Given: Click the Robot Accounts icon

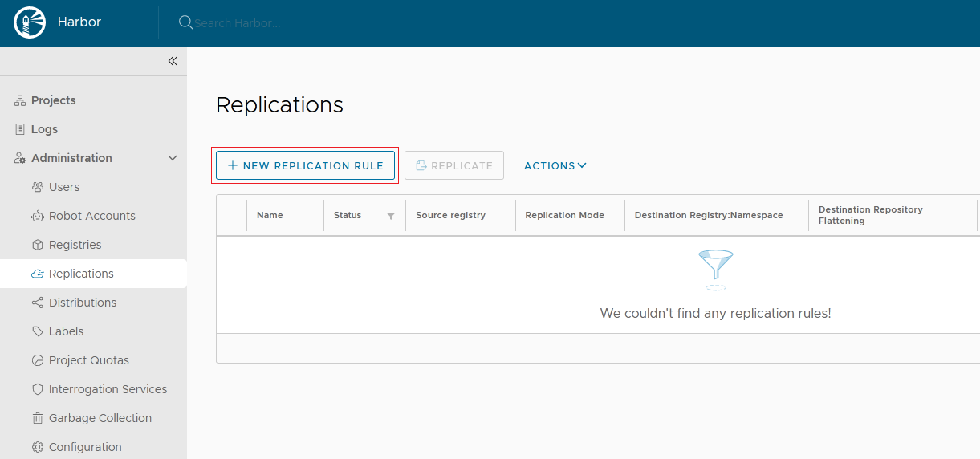Looking at the screenshot, I should click(37, 216).
